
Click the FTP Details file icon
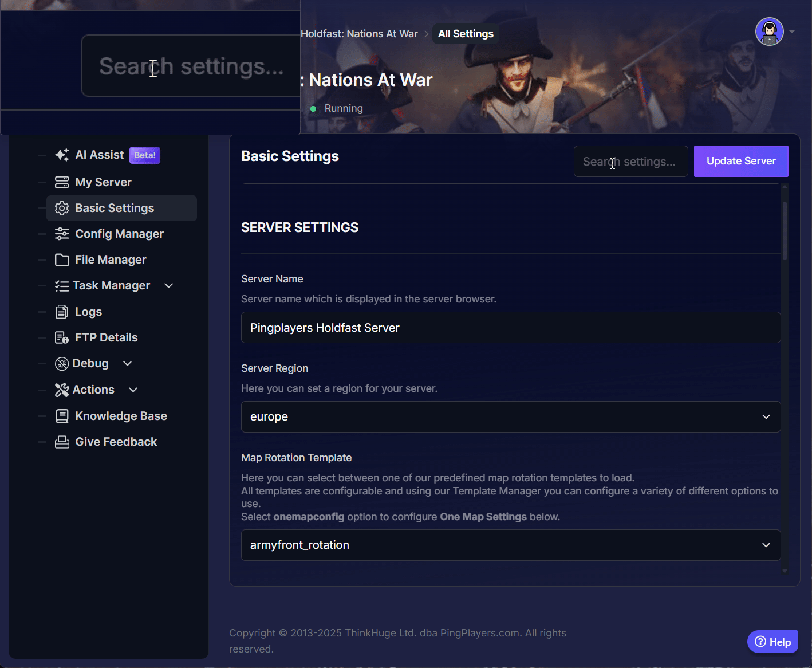pyautogui.click(x=62, y=337)
